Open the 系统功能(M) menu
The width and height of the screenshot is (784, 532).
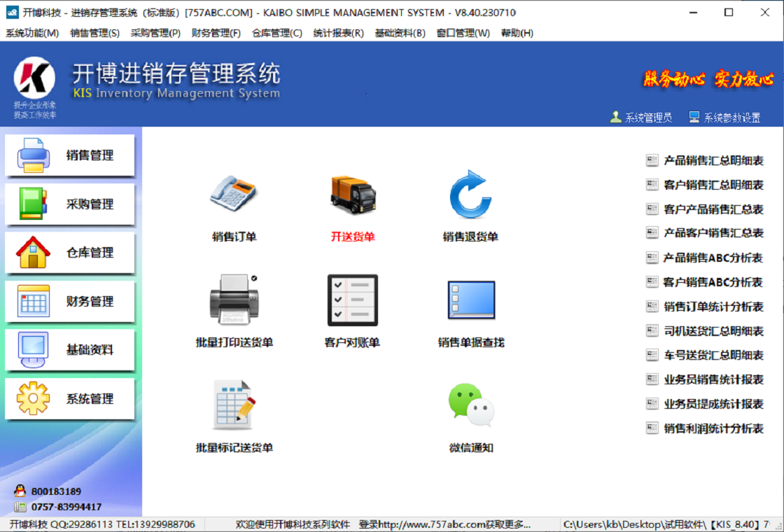click(32, 33)
